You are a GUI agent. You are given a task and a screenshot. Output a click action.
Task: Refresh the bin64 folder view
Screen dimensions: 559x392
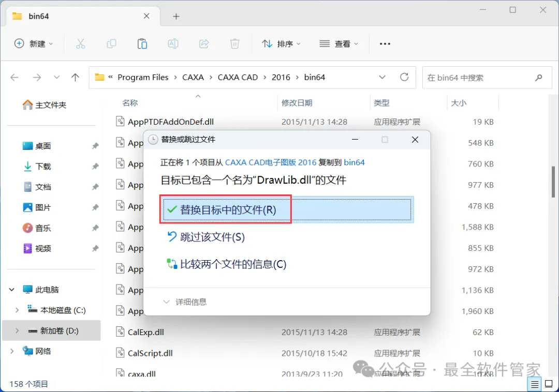[404, 77]
